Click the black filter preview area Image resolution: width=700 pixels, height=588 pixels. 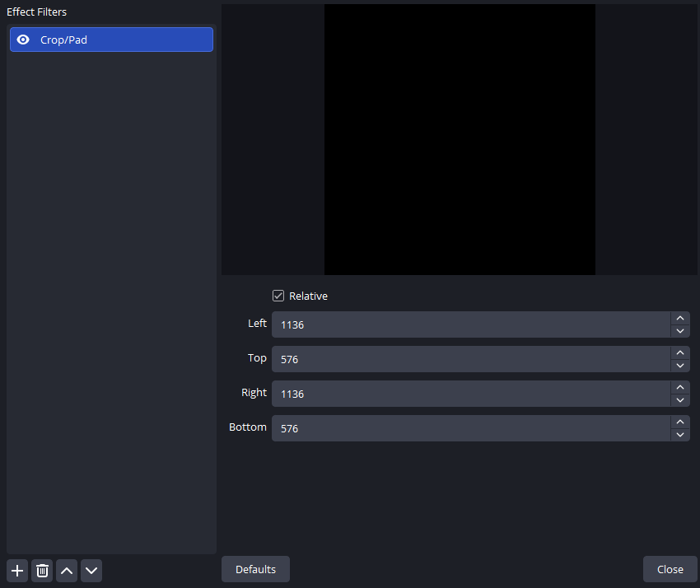click(x=460, y=139)
